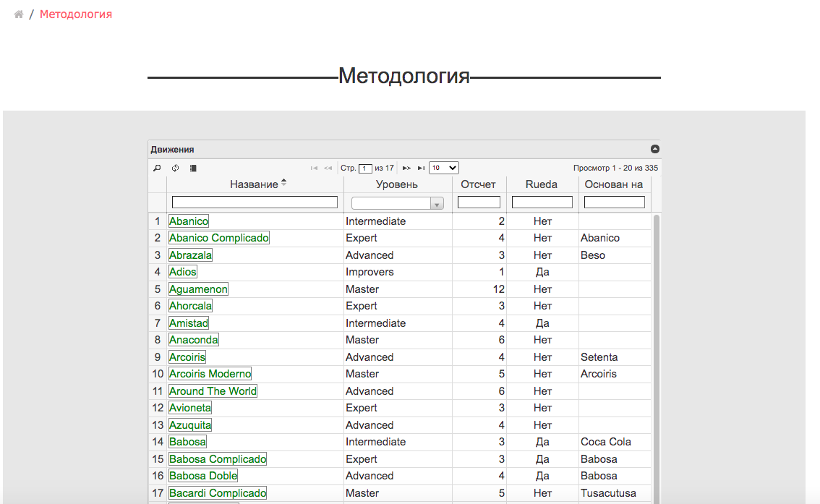Click Нет in Around The World row

(543, 391)
